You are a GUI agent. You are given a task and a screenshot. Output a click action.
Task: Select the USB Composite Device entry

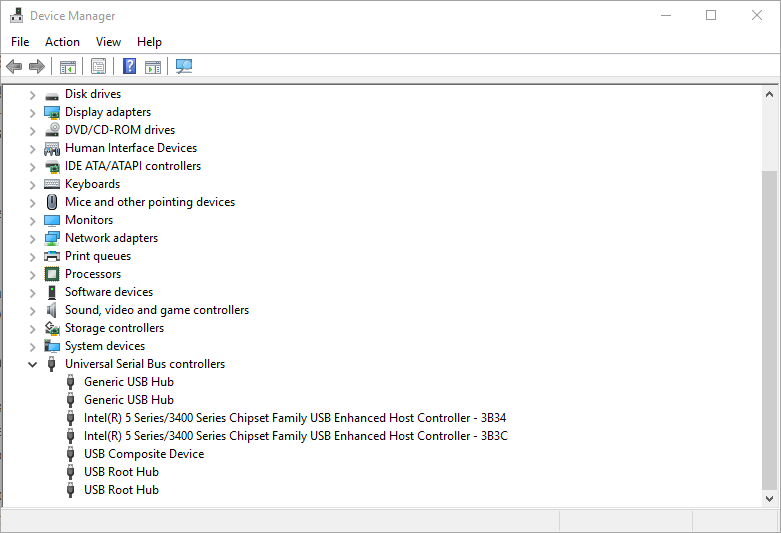pyautogui.click(x=144, y=454)
